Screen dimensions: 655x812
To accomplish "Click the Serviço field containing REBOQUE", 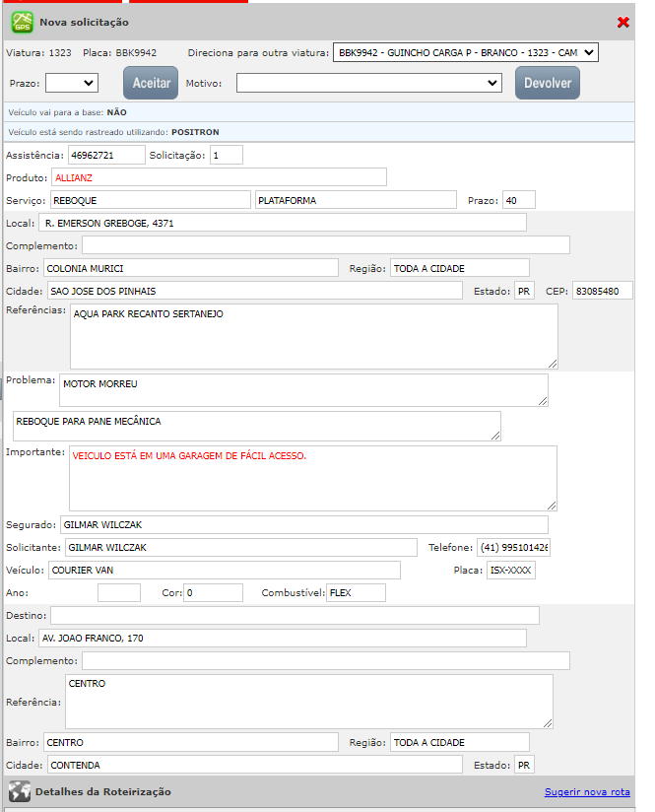I will [151, 200].
